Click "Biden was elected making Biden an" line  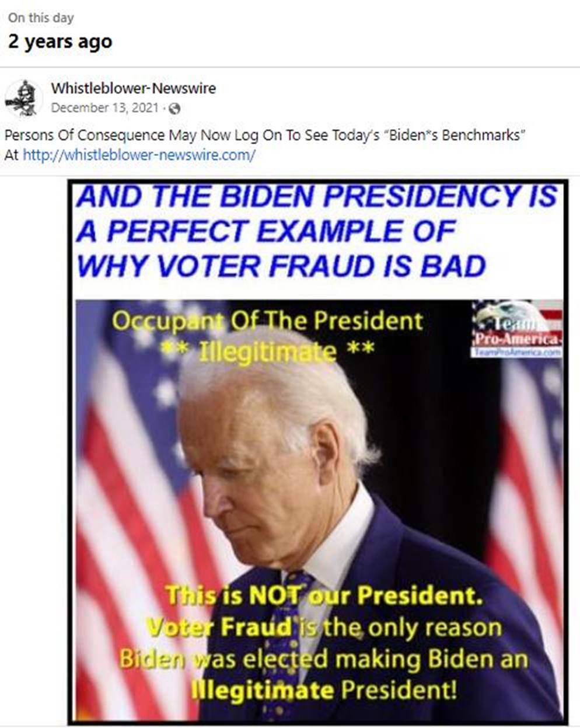click(324, 660)
